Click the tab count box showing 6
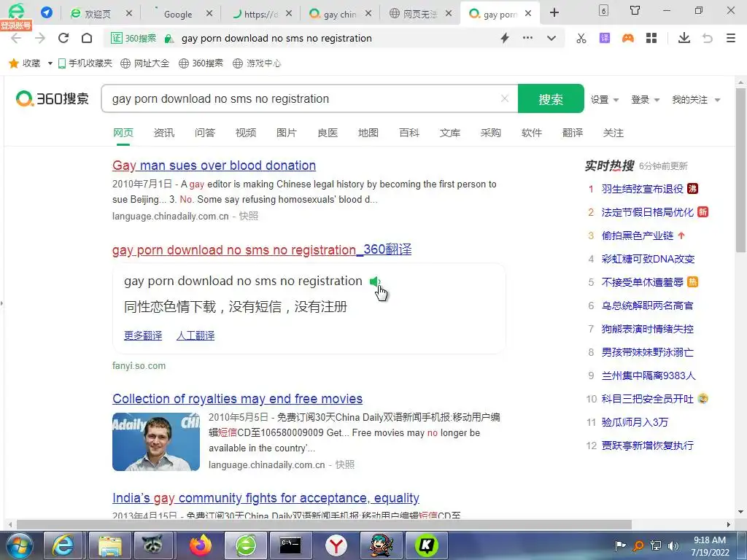Screen dimensions: 747x560 [603, 10]
